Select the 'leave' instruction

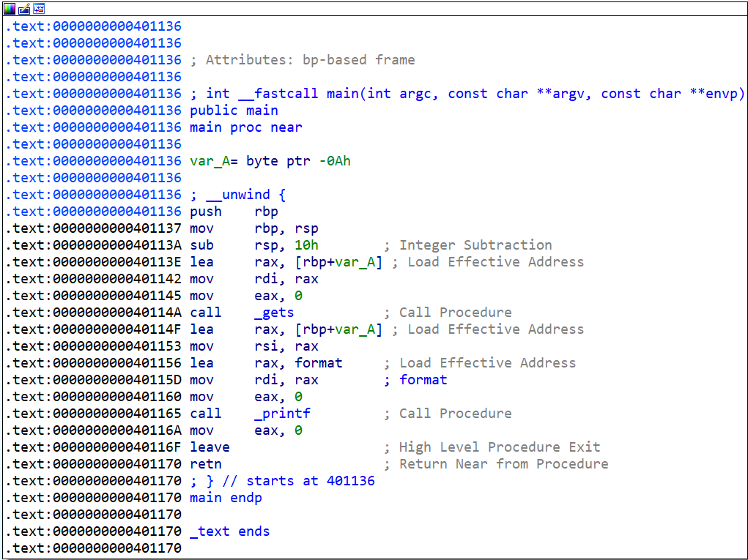[210, 447]
